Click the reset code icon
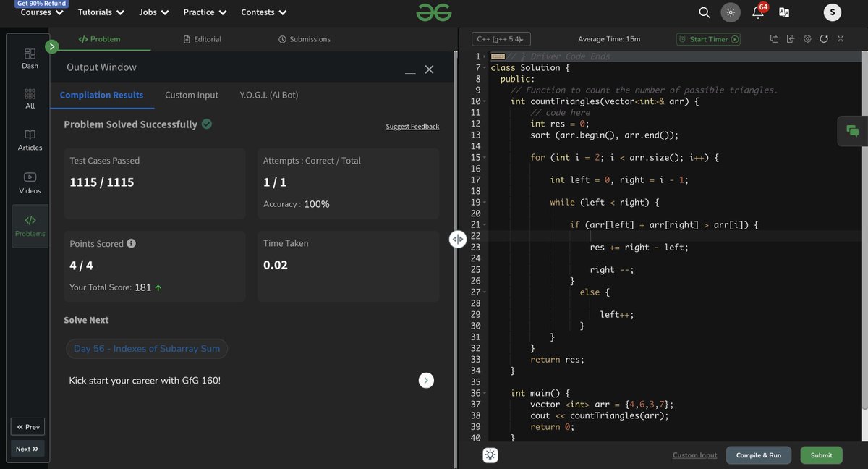The height and width of the screenshot is (469, 868). tap(824, 39)
